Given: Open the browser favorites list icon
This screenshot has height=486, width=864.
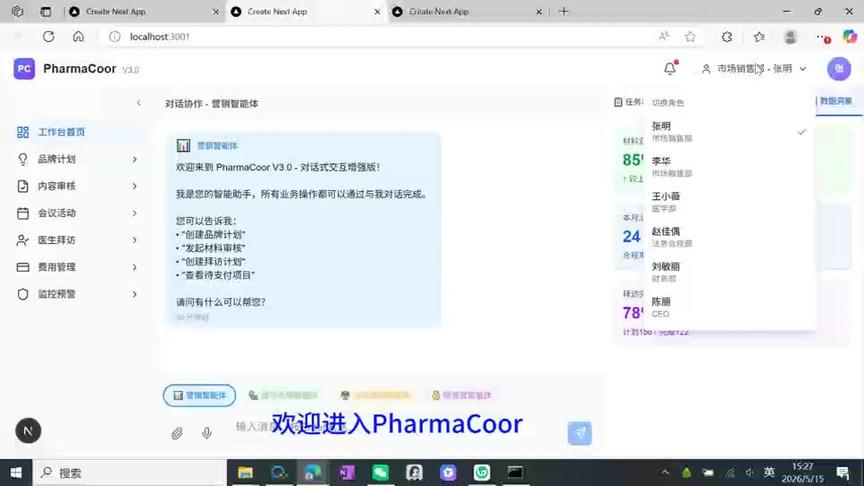Looking at the screenshot, I should click(759, 36).
